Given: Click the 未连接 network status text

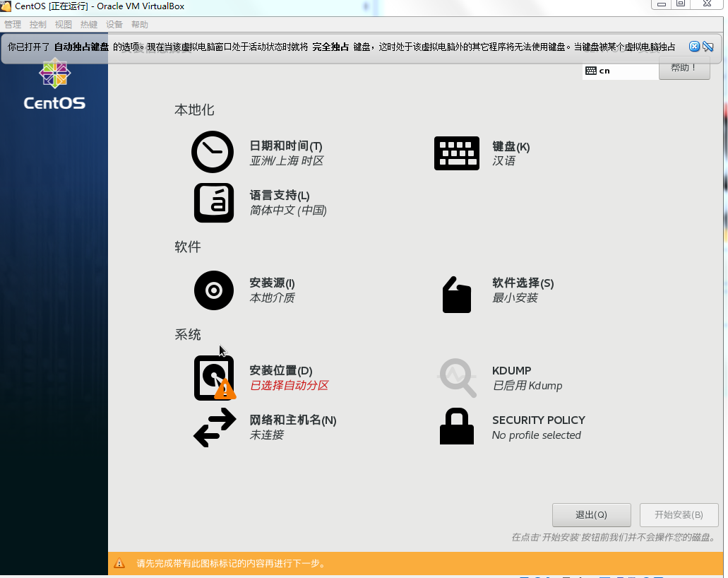Looking at the screenshot, I should [x=266, y=435].
